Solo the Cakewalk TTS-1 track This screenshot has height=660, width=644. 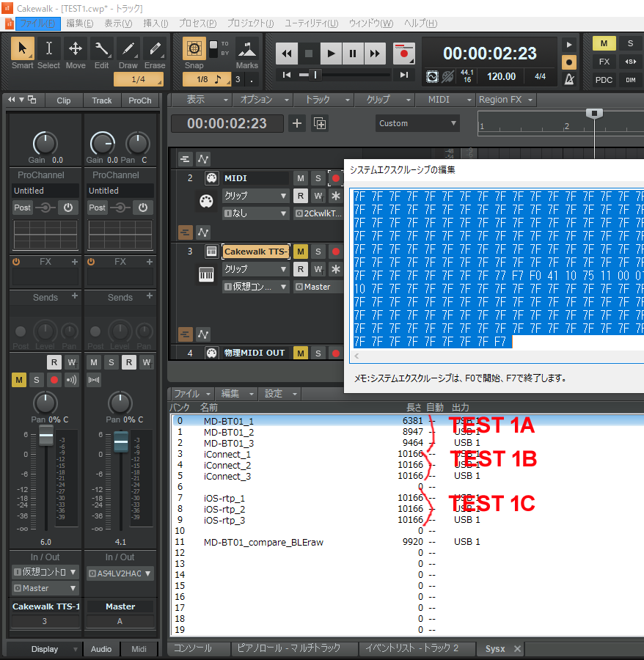[x=318, y=252]
